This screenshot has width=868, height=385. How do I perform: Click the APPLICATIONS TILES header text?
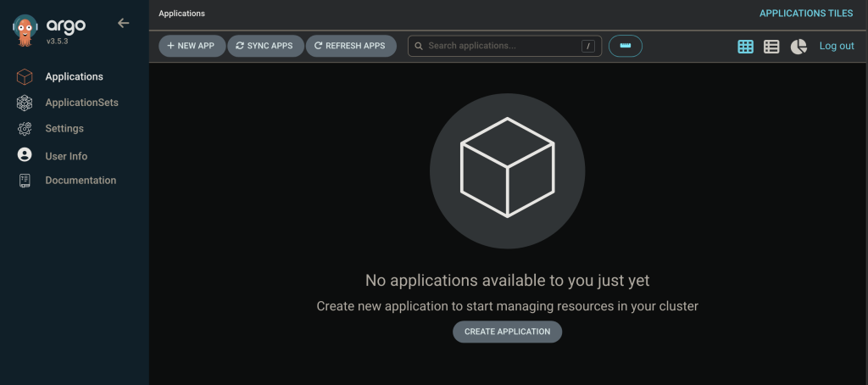806,14
